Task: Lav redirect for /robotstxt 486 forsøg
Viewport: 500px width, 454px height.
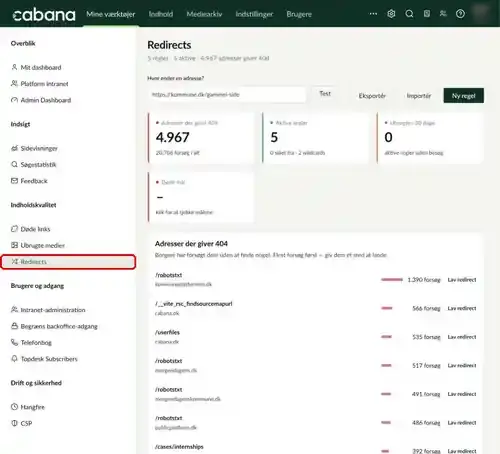Action: 462,423
